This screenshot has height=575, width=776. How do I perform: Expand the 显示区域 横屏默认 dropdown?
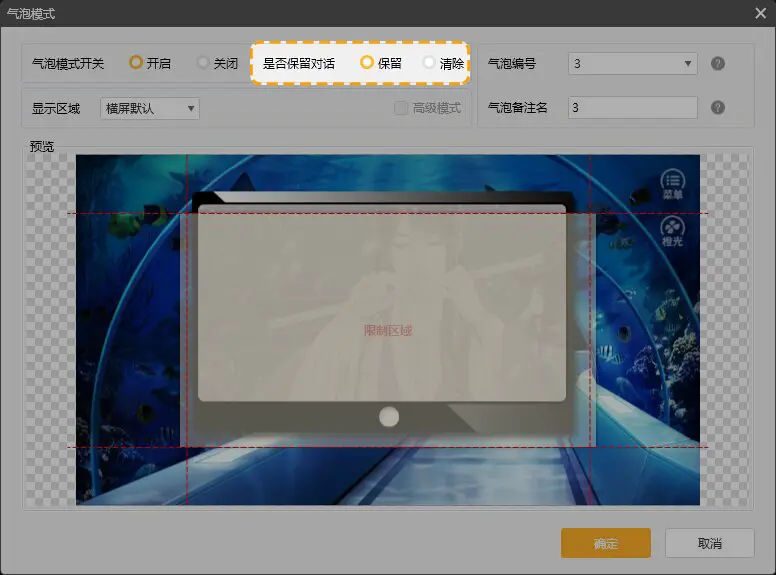tap(150, 108)
